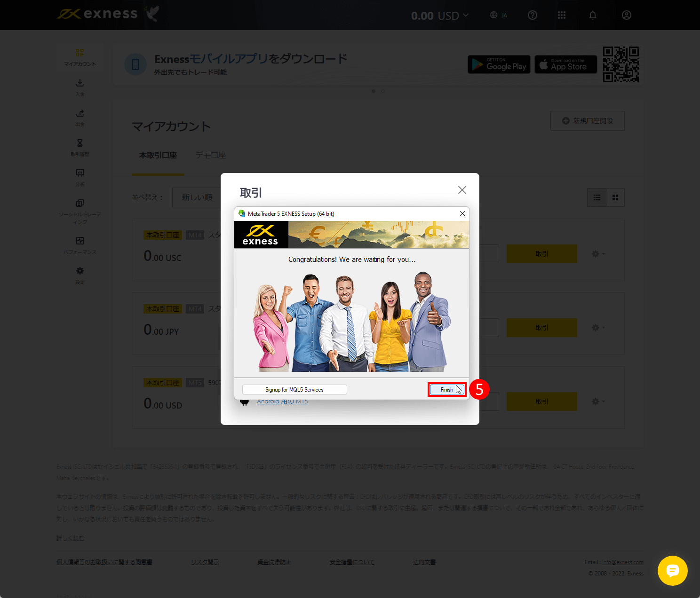The width and height of the screenshot is (700, 598).
Task: Switch to the デモ口座 tab
Action: tap(211, 155)
